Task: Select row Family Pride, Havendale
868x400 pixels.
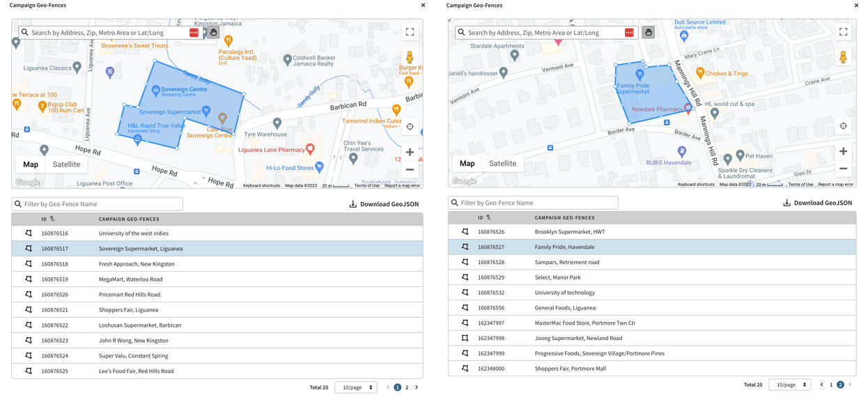Action: pos(652,247)
